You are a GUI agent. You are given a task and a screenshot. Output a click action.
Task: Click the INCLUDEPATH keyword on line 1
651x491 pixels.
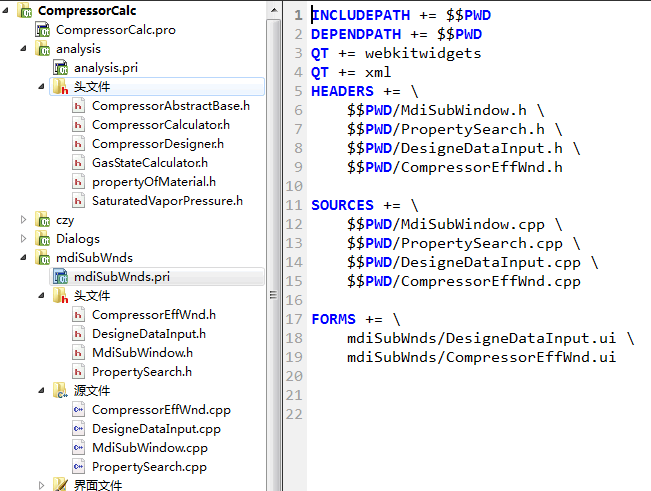pyautogui.click(x=361, y=15)
